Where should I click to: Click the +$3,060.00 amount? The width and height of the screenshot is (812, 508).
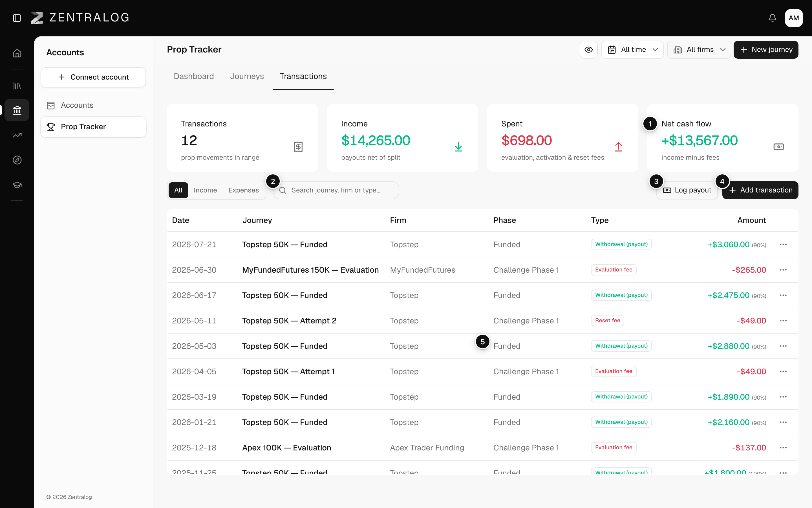click(729, 244)
